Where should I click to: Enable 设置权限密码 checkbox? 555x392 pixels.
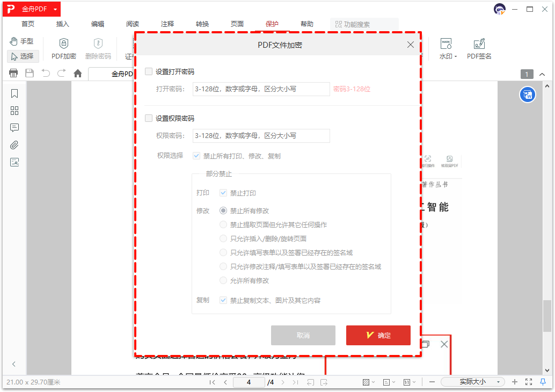click(149, 118)
